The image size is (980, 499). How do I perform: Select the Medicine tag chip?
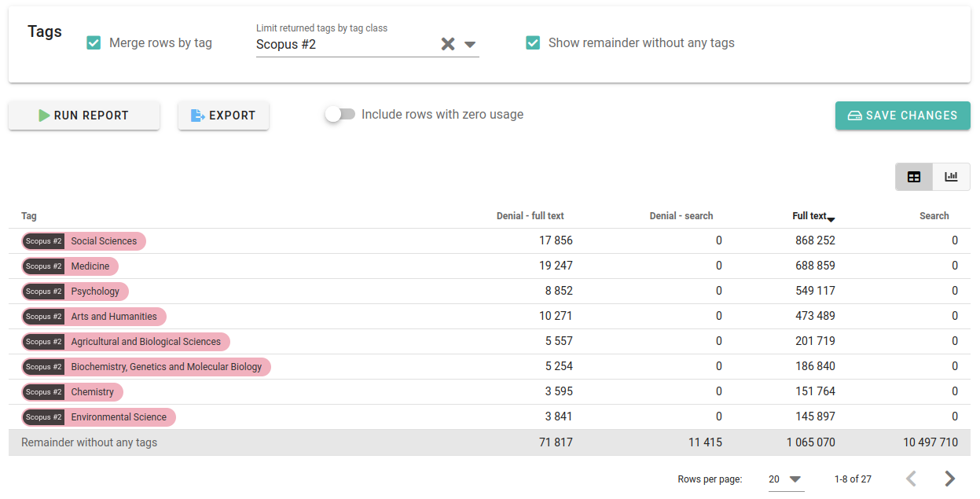pyautogui.click(x=70, y=266)
